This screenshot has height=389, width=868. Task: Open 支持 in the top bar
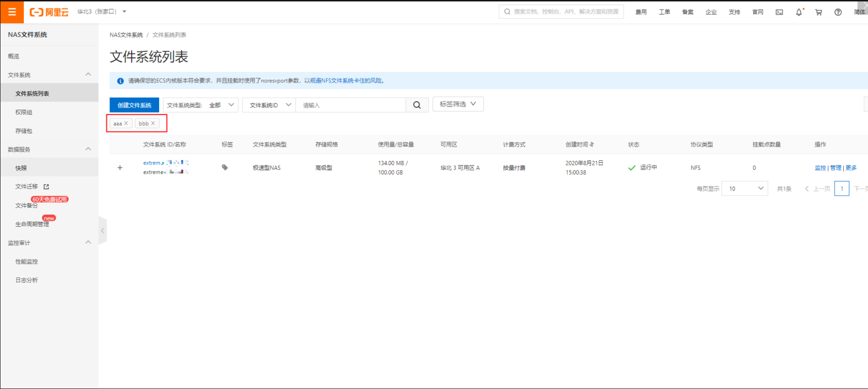click(735, 12)
